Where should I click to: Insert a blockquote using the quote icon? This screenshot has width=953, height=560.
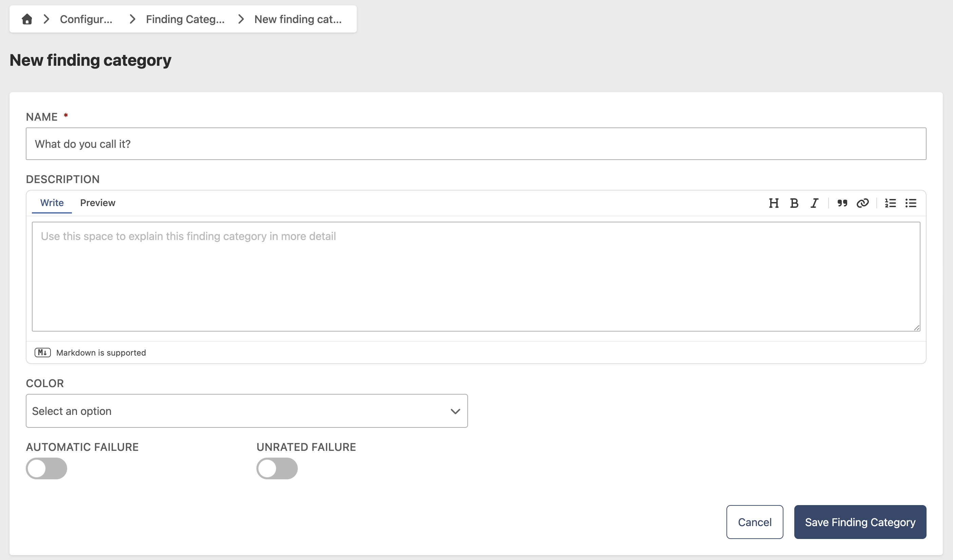pyautogui.click(x=842, y=203)
